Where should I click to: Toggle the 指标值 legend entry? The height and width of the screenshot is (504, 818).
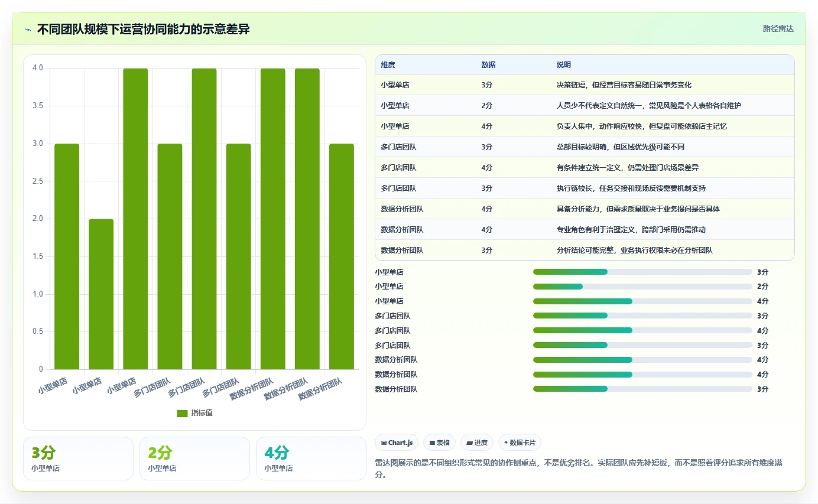coord(194,413)
